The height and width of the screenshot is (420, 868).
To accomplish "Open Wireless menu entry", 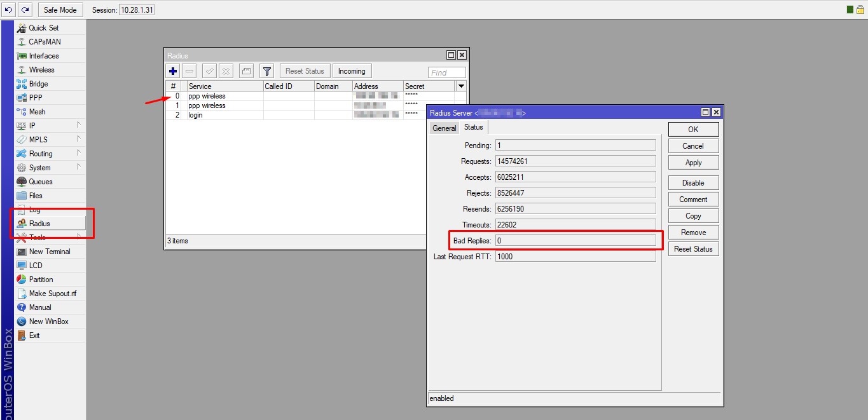I will tap(42, 70).
